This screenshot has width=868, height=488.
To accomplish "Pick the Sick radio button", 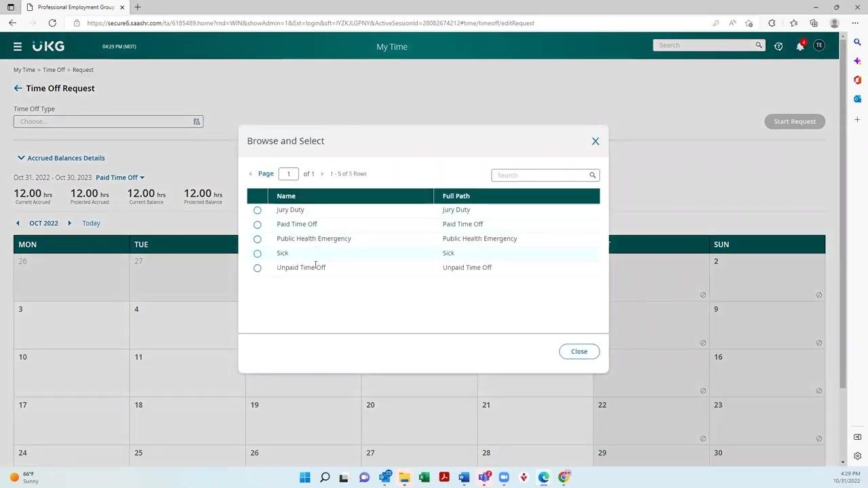I will tap(257, 253).
